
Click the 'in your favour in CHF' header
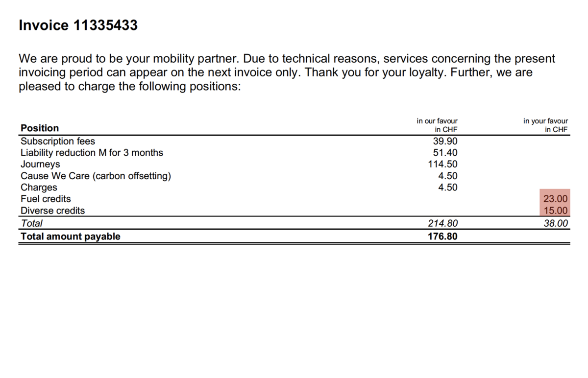545,125
